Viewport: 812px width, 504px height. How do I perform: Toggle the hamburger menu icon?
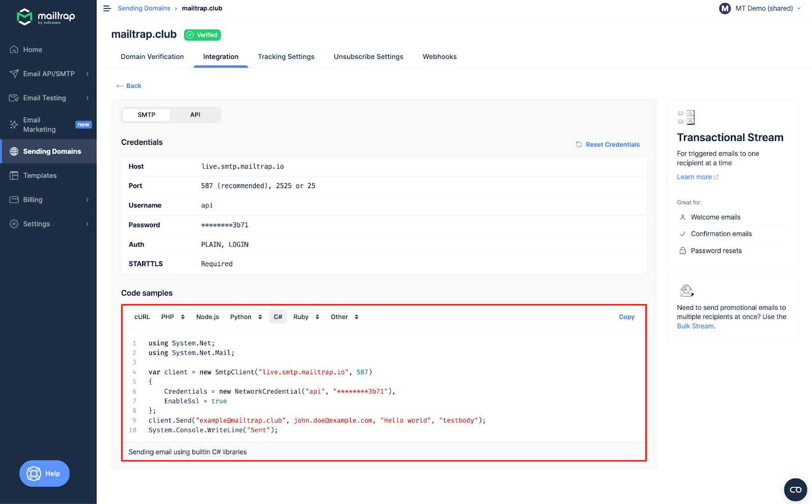click(107, 9)
